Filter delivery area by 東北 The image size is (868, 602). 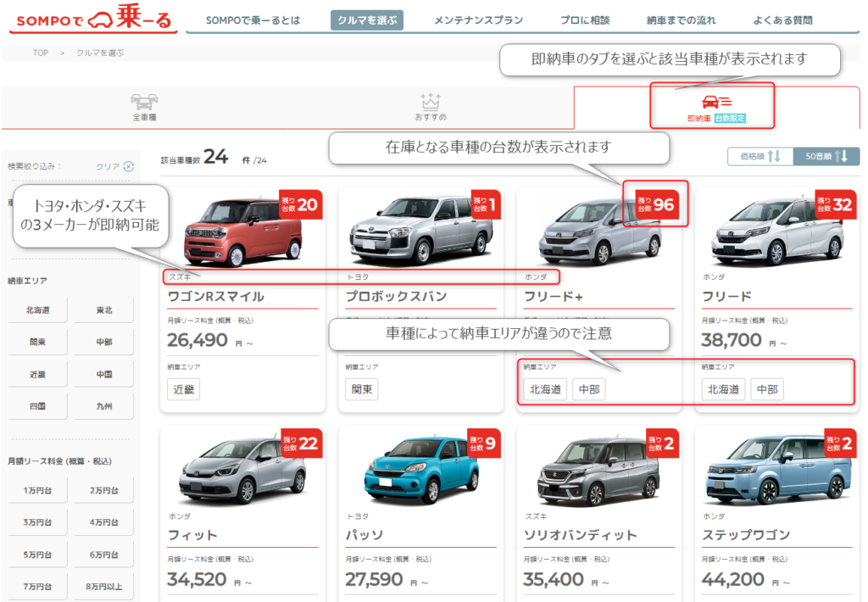coord(104,310)
